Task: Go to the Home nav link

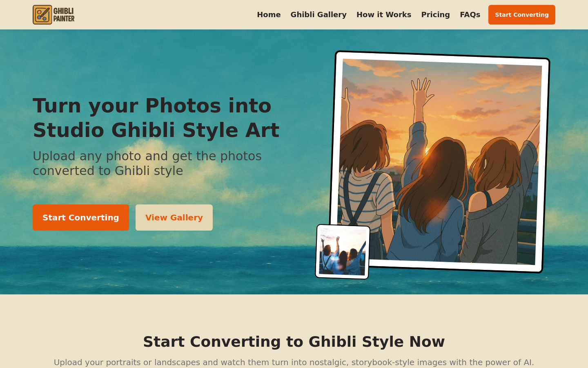Action: tap(269, 15)
